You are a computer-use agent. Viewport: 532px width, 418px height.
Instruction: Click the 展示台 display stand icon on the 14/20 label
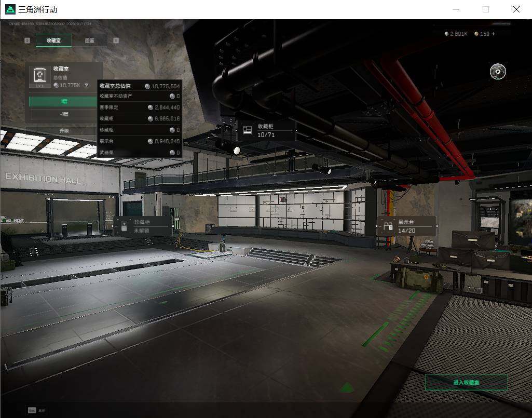coord(388,226)
